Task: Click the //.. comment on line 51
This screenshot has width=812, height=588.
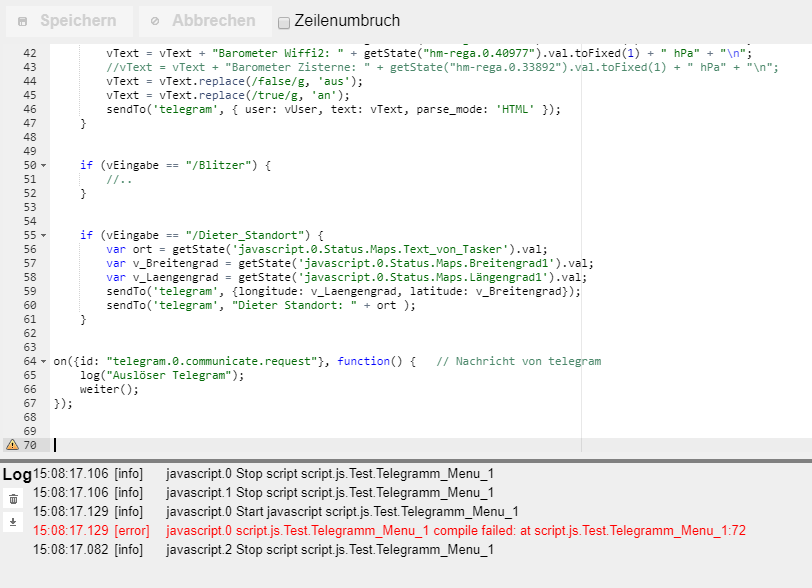Action: (119, 179)
